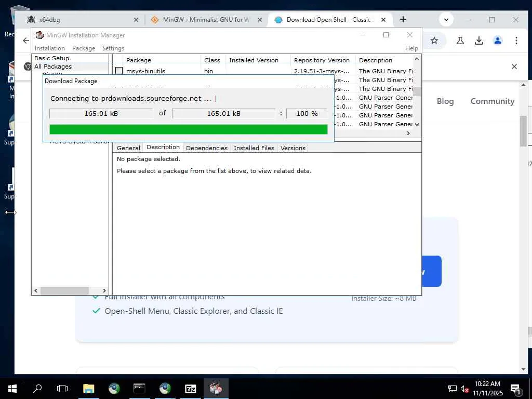Click the MinGW Installation Manager title icon
The width and height of the screenshot is (532, 399).
point(39,35)
